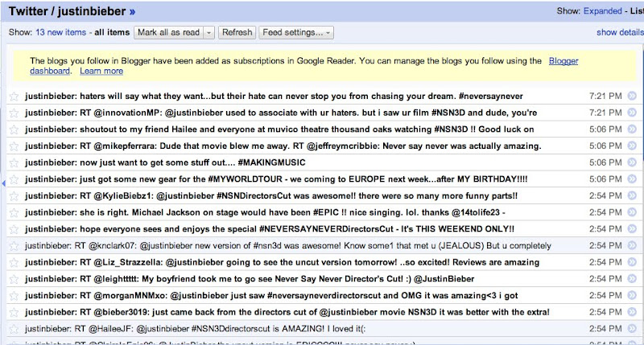
Task: Star the 'shoutout to my friend Hailee' item
Action: point(14,129)
